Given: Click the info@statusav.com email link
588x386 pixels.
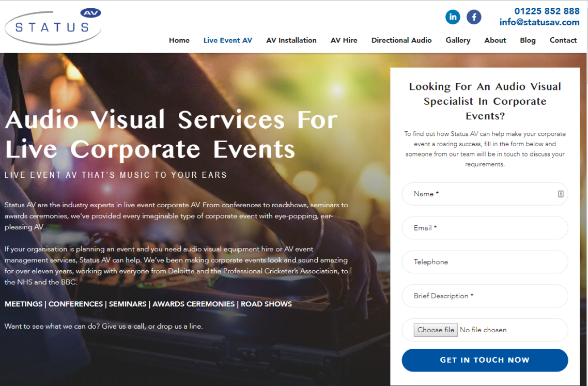Looking at the screenshot, I should (539, 22).
